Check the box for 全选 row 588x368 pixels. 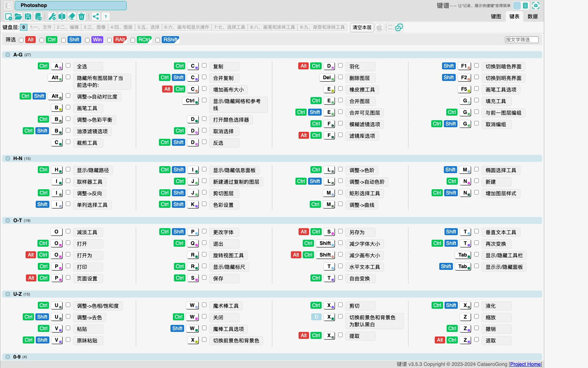click(x=68, y=66)
